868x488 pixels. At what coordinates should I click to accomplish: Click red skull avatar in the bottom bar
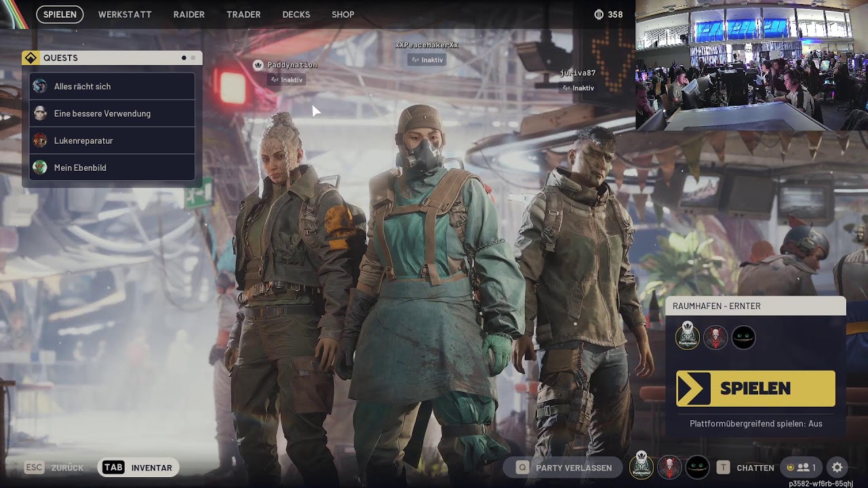[669, 467]
